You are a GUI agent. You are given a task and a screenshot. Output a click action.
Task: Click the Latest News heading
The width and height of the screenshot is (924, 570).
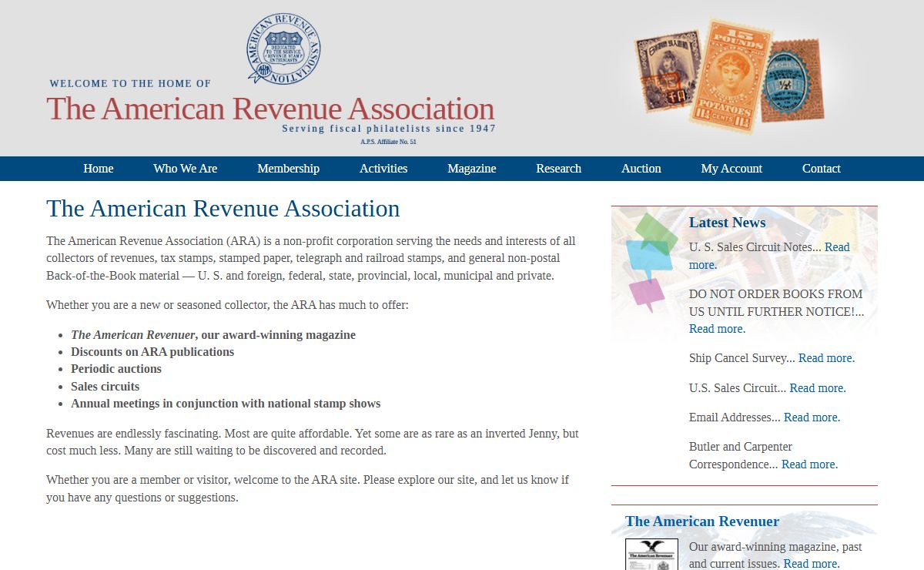[727, 223]
